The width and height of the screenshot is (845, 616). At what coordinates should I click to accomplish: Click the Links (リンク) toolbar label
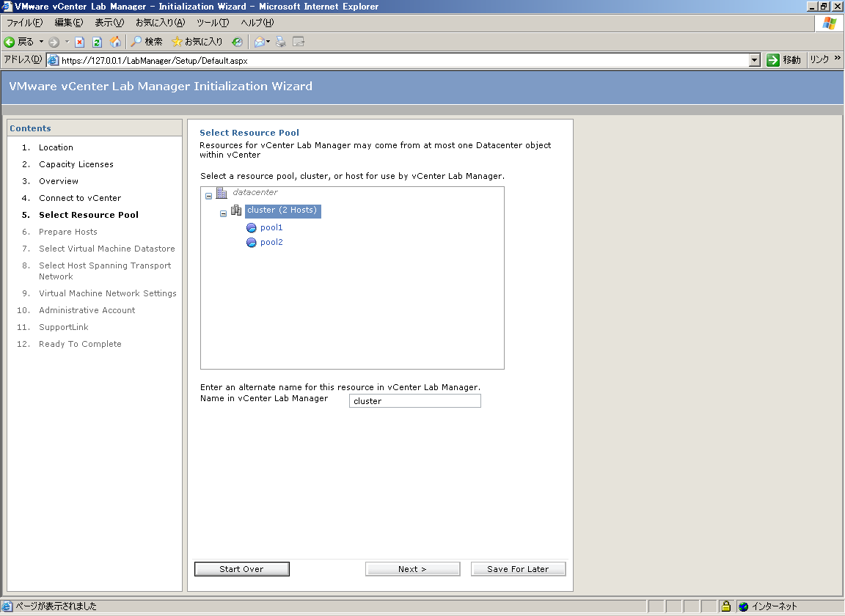tap(819, 60)
